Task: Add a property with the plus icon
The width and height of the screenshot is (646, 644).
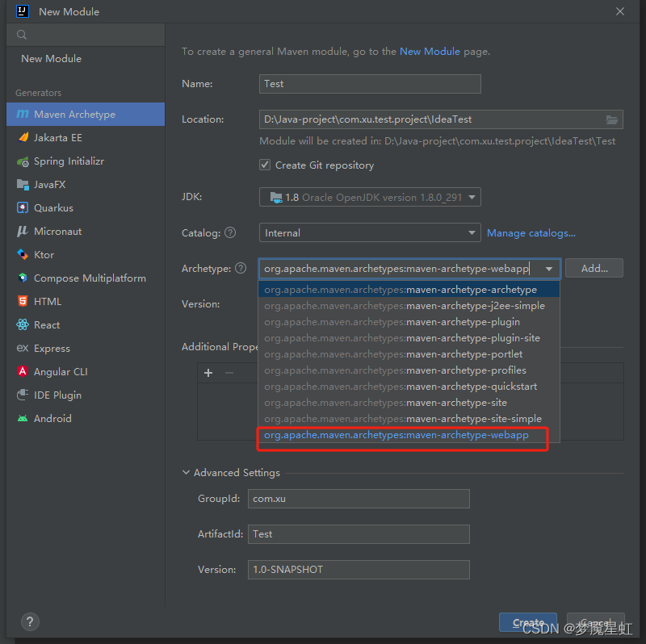Action: tap(208, 373)
